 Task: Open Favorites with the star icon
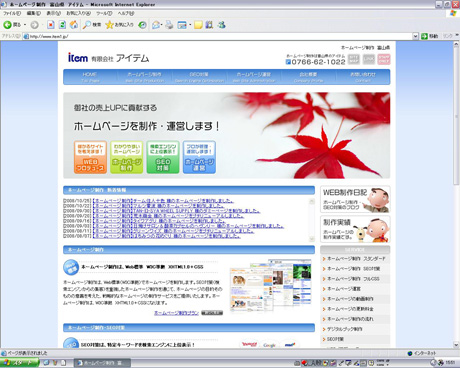(x=119, y=25)
